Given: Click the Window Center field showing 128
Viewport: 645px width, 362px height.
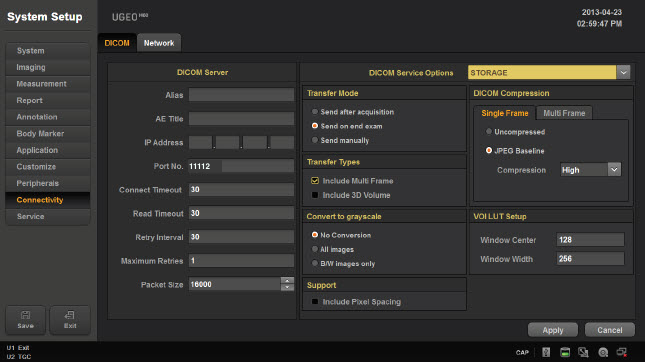Looking at the screenshot, I should tap(590, 240).
